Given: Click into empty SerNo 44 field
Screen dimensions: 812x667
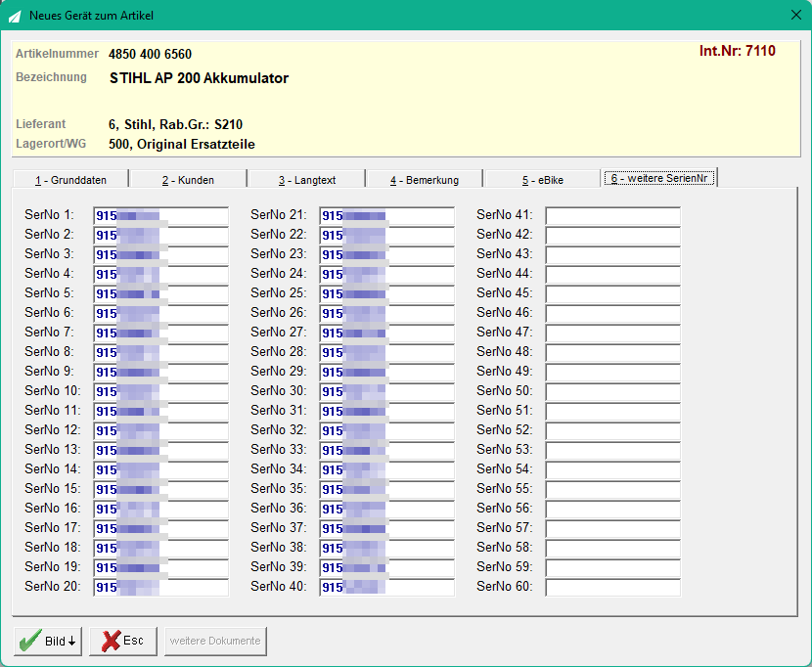Looking at the screenshot, I should (613, 275).
